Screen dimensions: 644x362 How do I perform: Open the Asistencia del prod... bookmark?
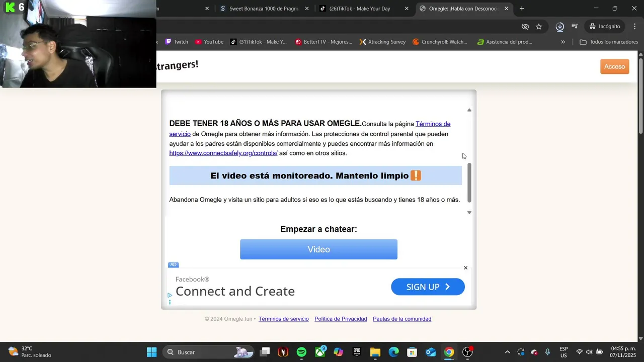(505, 42)
